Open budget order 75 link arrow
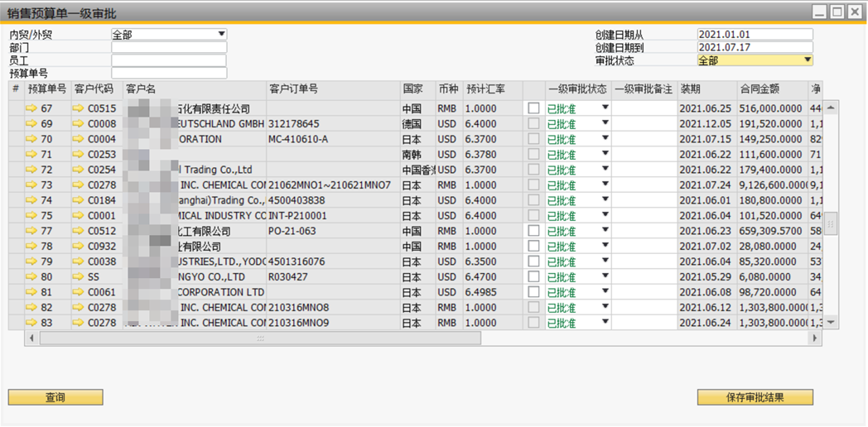 click(x=32, y=216)
